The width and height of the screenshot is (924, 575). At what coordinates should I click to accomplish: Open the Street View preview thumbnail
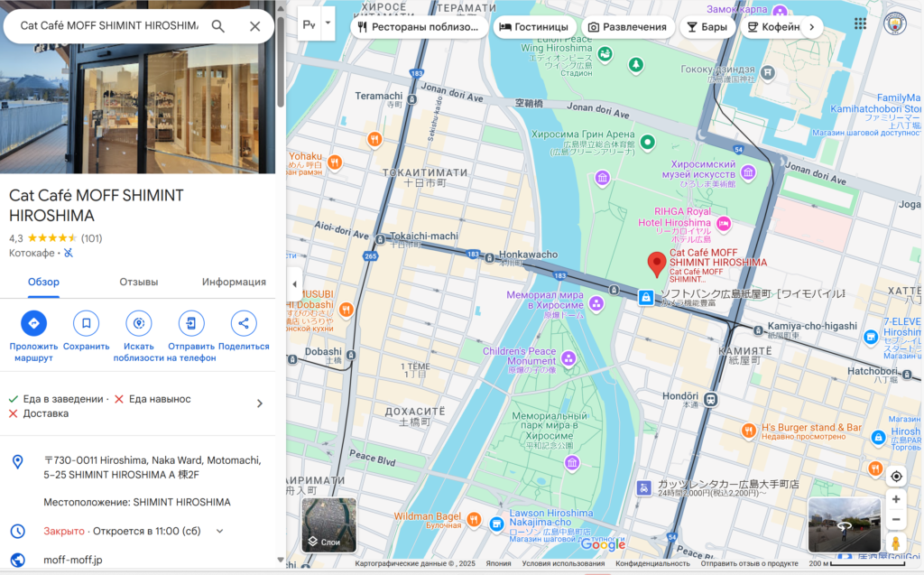pos(845,524)
